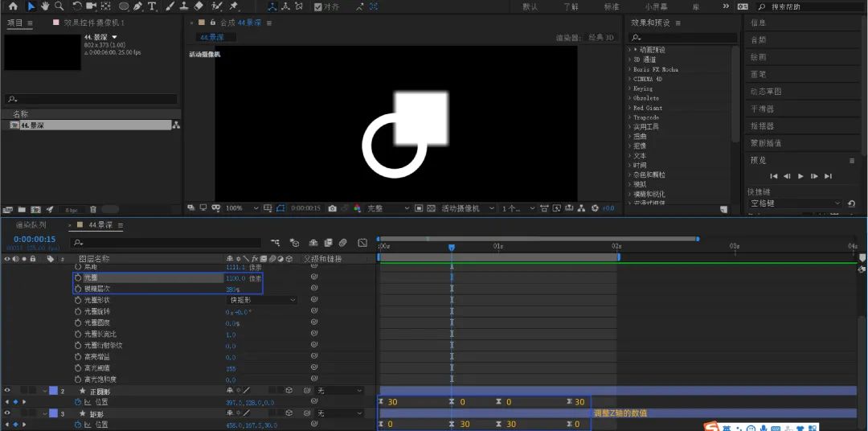Viewport: 868px width, 431px height.
Task: Toggle the 高亮增益 stopwatch
Action: pyautogui.click(x=78, y=357)
